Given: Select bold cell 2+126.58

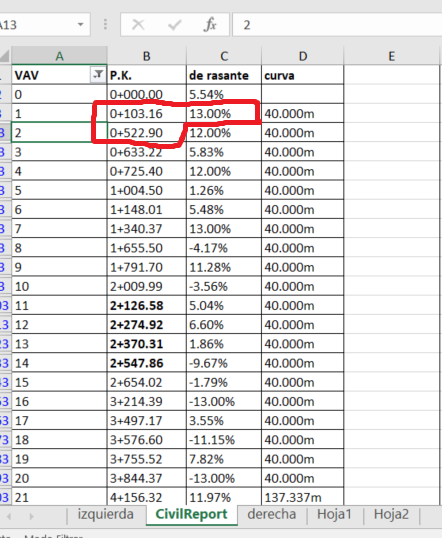Looking at the screenshot, I should pos(147,306).
